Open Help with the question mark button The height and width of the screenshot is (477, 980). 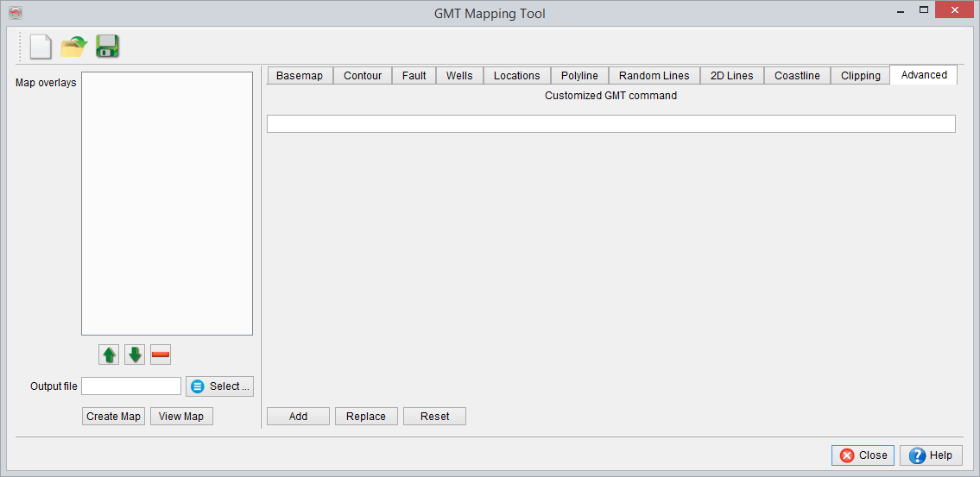(931, 455)
